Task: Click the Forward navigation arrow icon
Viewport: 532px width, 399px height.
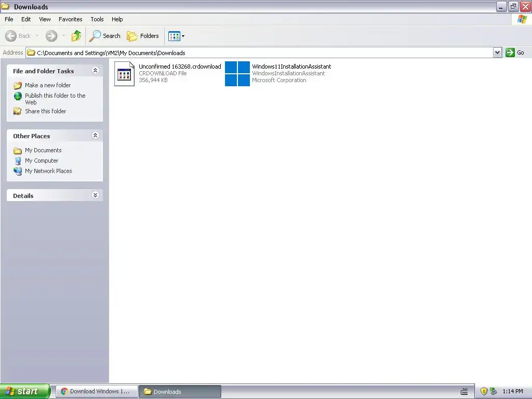Action: pos(51,36)
